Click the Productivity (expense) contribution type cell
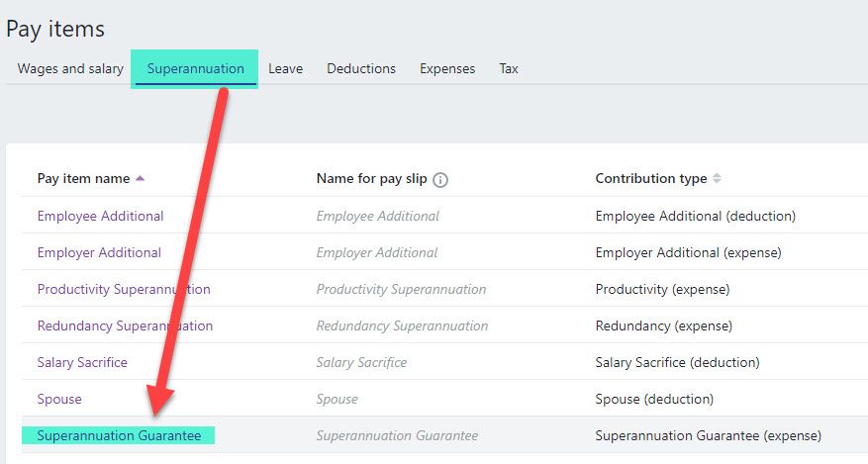The height and width of the screenshot is (464, 868). pos(662,289)
